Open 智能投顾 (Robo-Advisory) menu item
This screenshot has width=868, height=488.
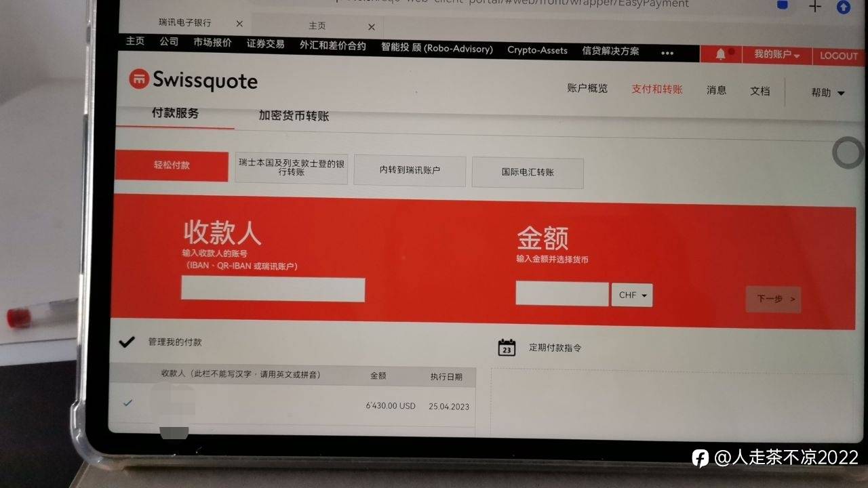click(437, 48)
